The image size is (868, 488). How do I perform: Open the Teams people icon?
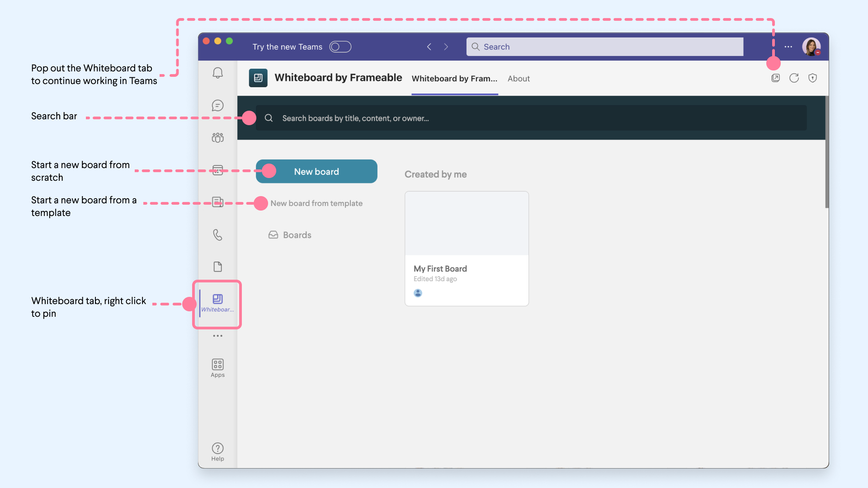[x=217, y=138]
